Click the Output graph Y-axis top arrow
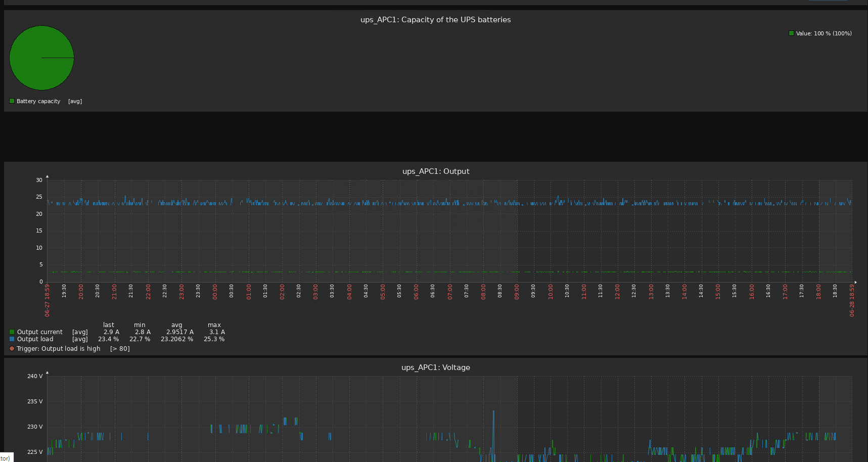 click(47, 176)
